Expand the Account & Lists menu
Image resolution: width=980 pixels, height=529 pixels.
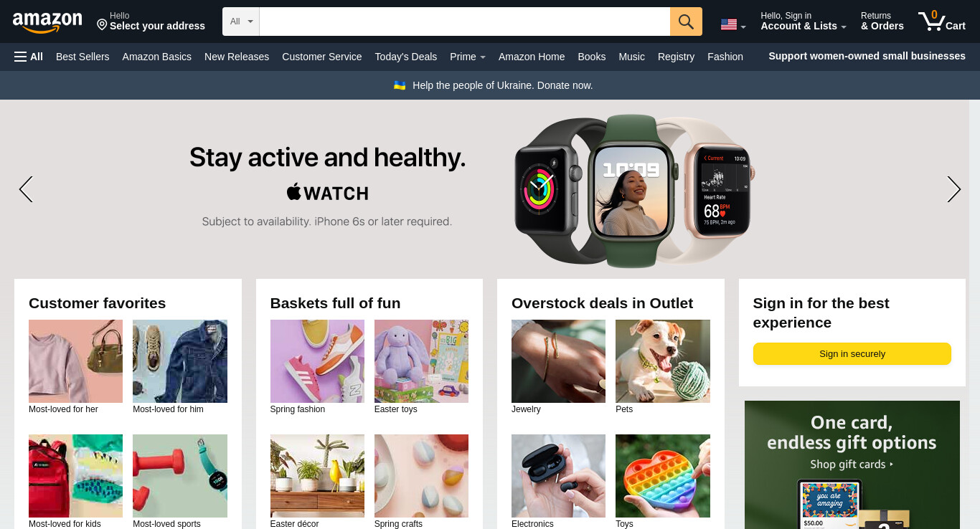(x=803, y=22)
